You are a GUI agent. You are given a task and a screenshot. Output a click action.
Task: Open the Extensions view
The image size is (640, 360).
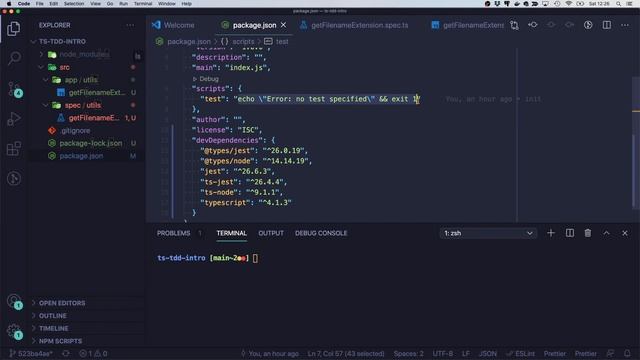pyautogui.click(x=14, y=149)
